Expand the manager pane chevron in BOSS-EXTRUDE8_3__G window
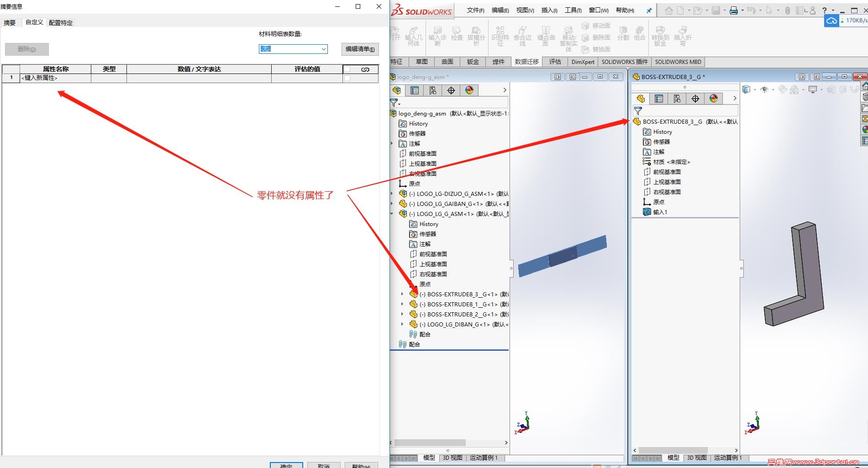This screenshot has width=868, height=468. point(735,99)
